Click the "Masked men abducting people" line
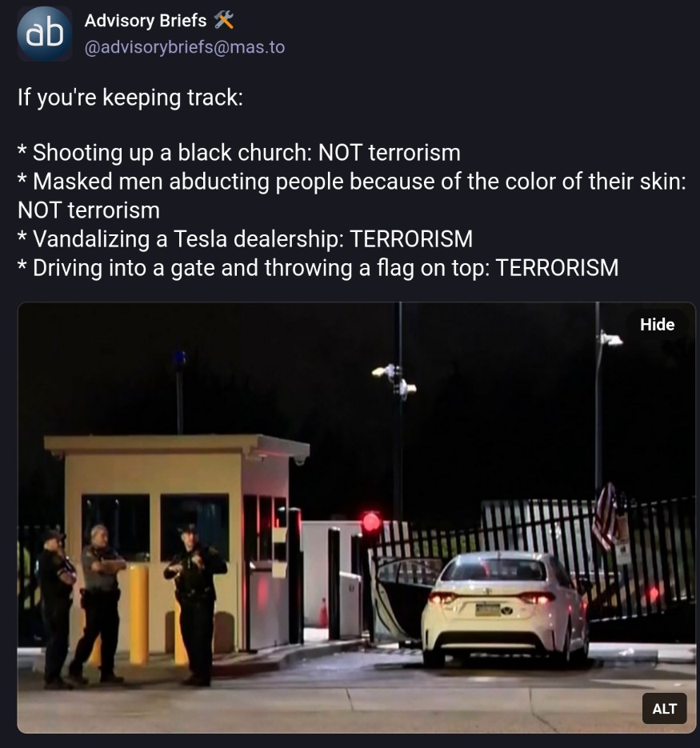This screenshot has height=748, width=700. click(x=352, y=182)
